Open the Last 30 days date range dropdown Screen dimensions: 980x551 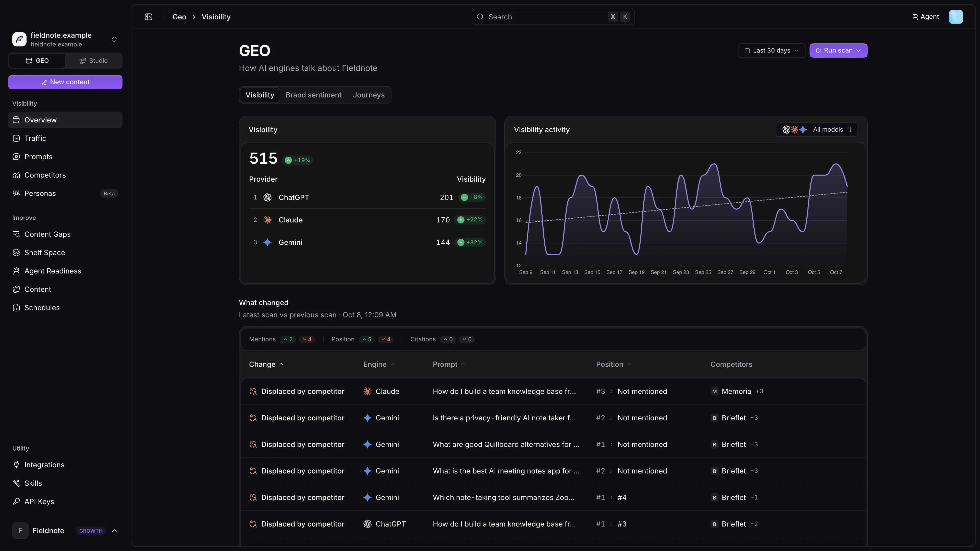pyautogui.click(x=771, y=51)
